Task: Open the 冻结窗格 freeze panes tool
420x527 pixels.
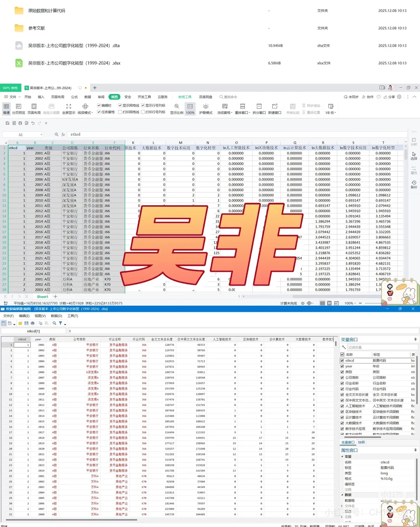Action: coord(224,108)
